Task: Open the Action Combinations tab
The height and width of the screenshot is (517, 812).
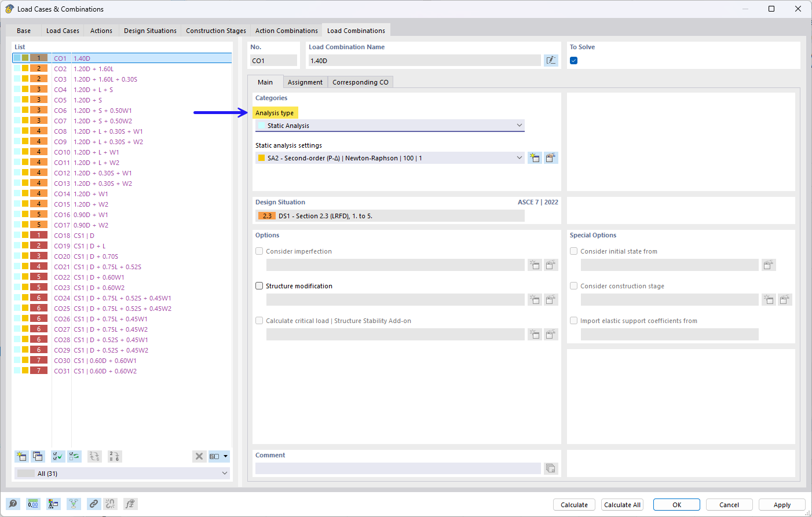Action: point(287,31)
